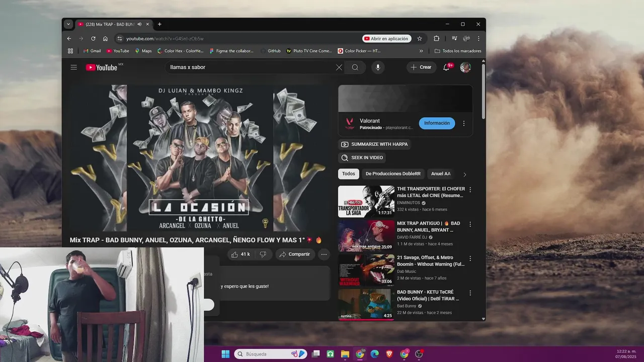
Task: Open more actions under video title
Action: tap(324, 254)
